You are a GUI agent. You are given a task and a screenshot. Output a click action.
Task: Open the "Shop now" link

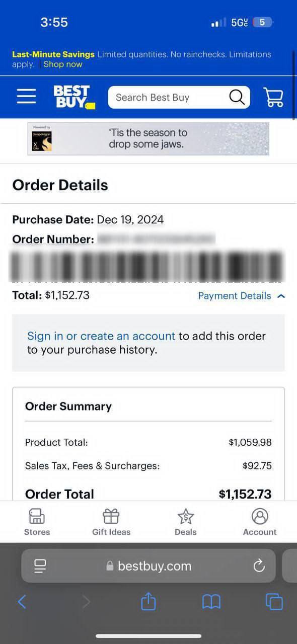tap(62, 64)
